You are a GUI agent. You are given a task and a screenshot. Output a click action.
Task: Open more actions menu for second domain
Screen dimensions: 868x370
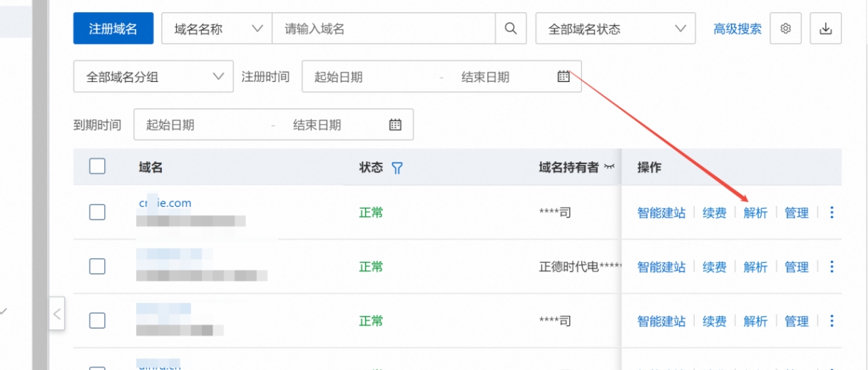coord(832,267)
